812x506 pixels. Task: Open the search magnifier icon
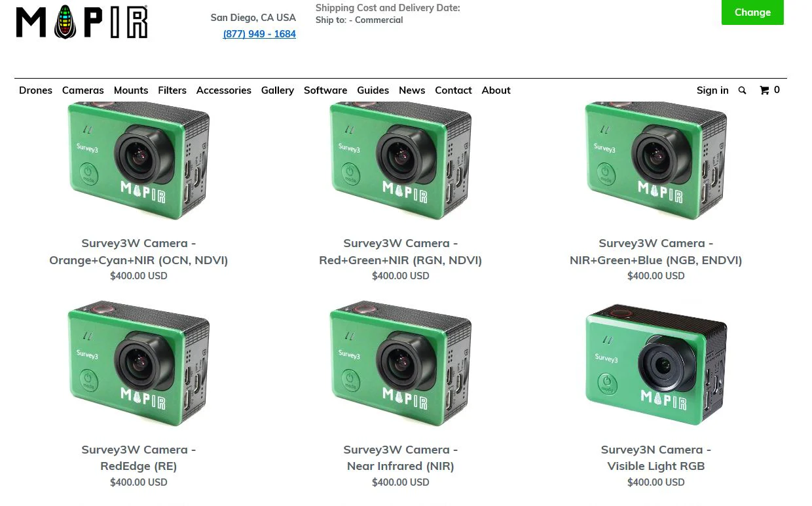[742, 90]
